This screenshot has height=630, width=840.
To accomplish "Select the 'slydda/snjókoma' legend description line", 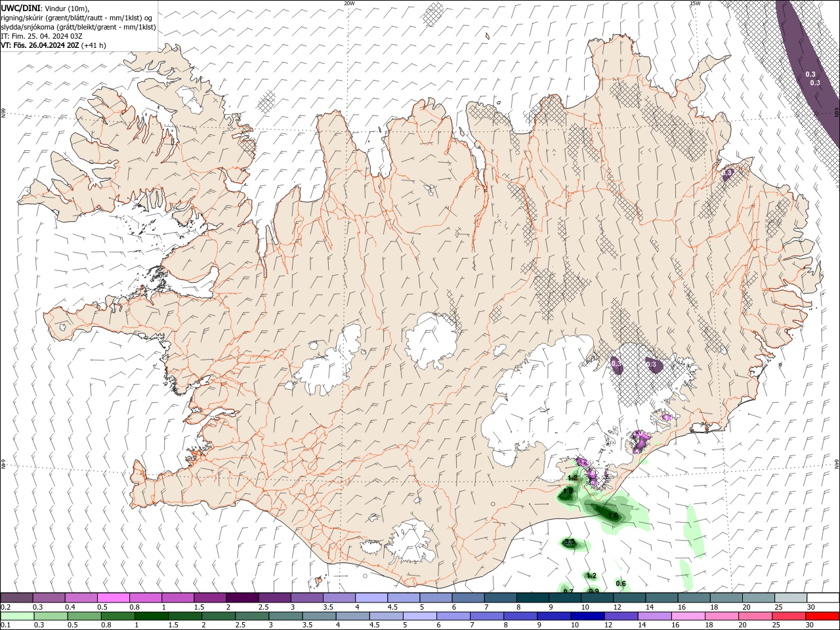I will [79, 27].
